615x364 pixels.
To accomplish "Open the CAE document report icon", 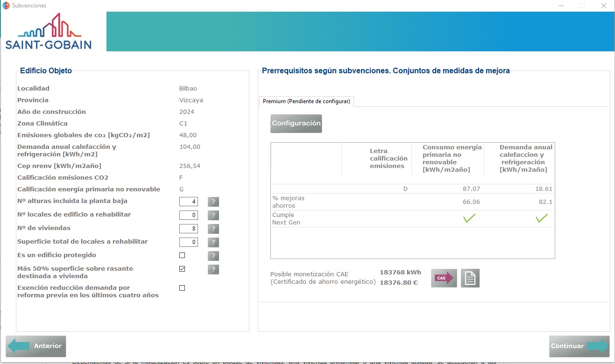I will tap(470, 278).
